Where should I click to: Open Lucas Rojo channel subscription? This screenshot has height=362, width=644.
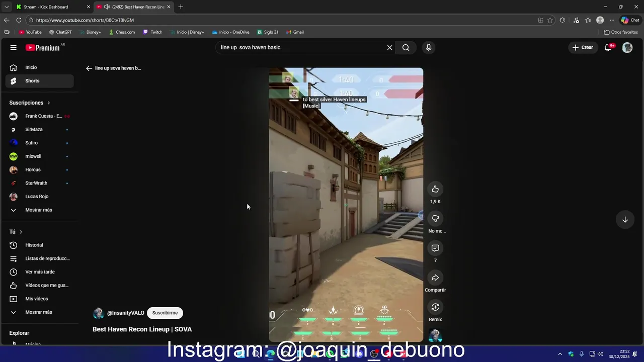pos(39,197)
